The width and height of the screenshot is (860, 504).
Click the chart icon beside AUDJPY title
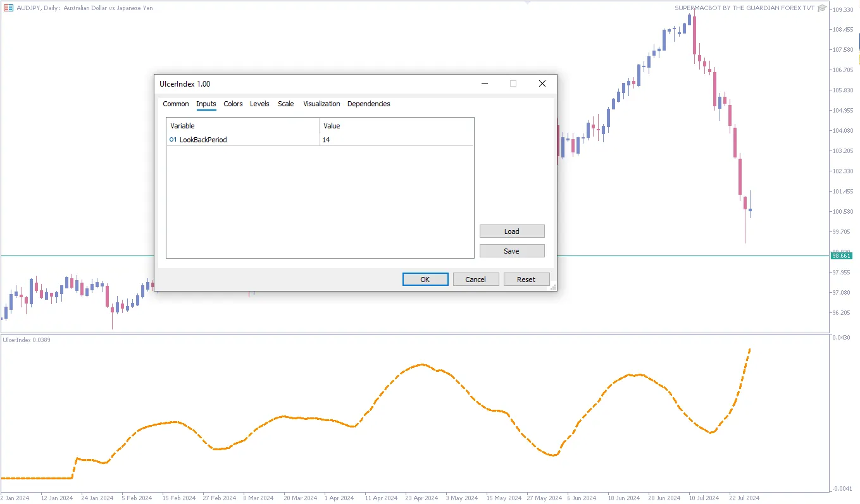click(x=9, y=8)
